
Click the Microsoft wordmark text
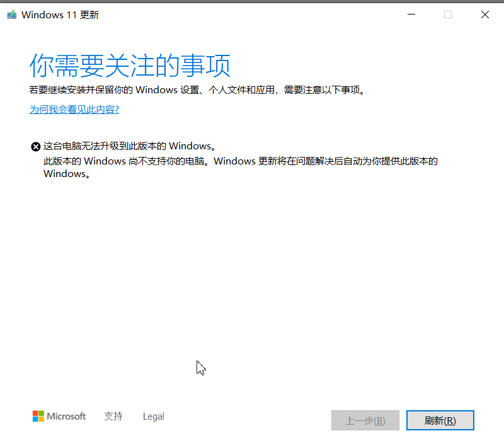(66, 416)
